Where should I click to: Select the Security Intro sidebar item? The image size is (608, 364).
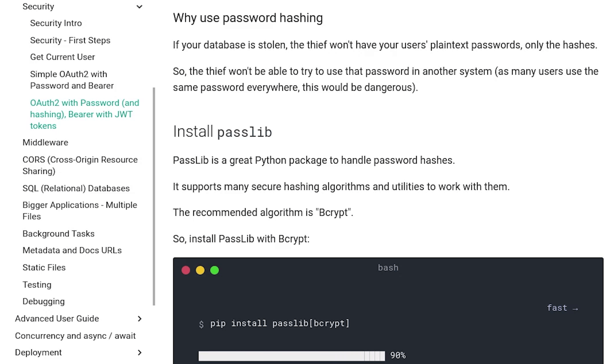pyautogui.click(x=56, y=23)
